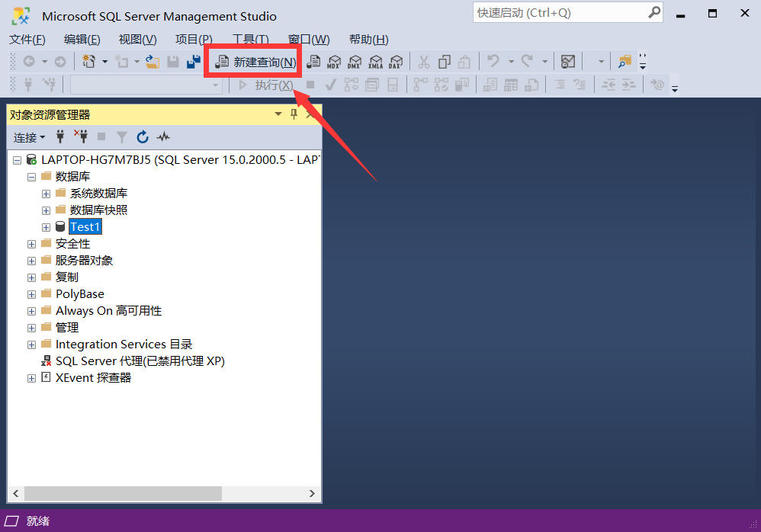The image size is (761, 532).
Task: Click the Quick Launch (快速启动) search field
Action: click(x=568, y=13)
